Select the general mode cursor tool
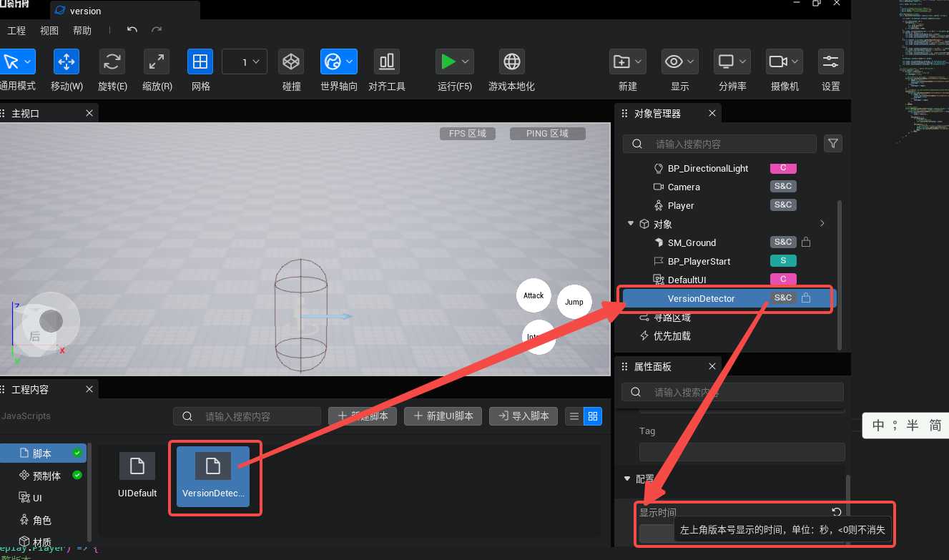This screenshot has width=949, height=560. (11, 62)
